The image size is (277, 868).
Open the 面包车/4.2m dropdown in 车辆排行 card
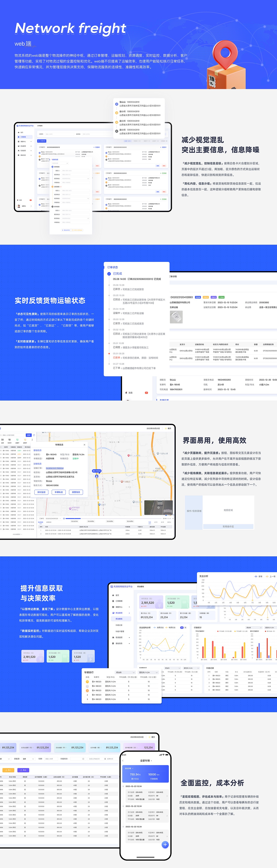tap(148, 672)
